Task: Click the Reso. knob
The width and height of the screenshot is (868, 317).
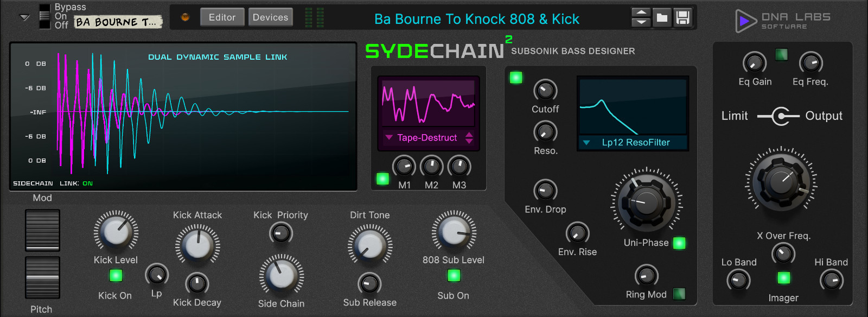Action: (x=545, y=131)
